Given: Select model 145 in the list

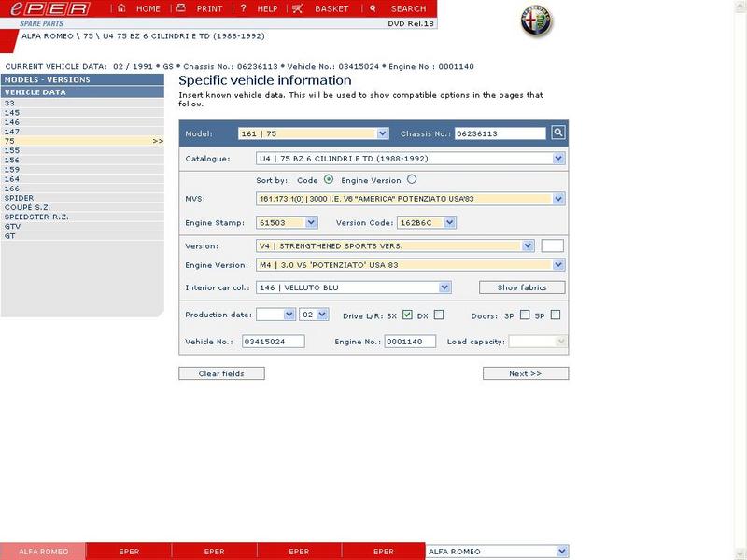Looking at the screenshot, I should [x=82, y=113].
